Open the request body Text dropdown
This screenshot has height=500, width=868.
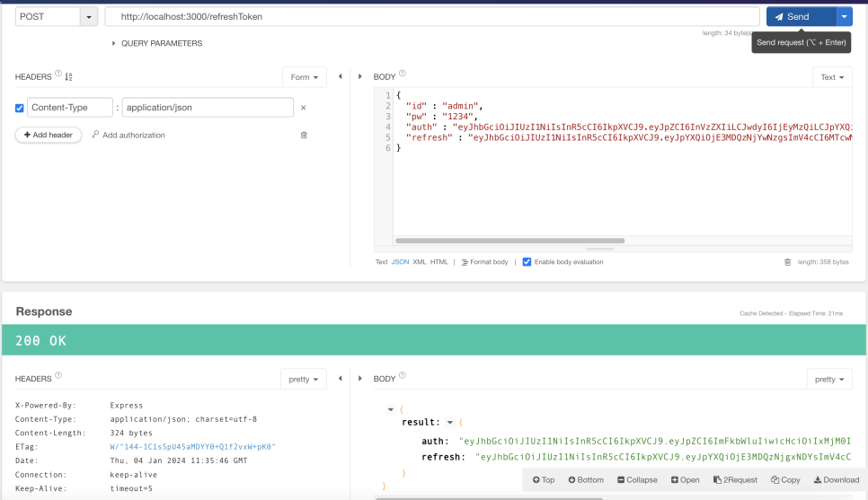tap(832, 77)
